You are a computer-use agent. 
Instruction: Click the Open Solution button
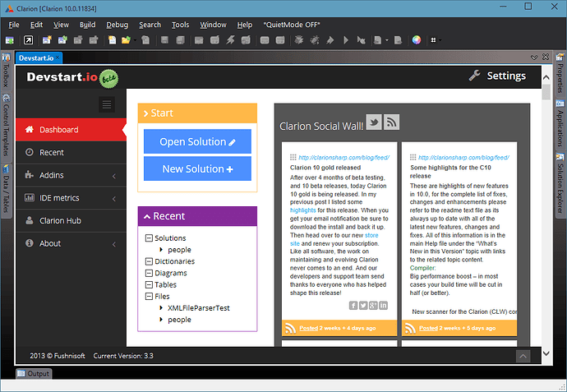pyautogui.click(x=197, y=141)
